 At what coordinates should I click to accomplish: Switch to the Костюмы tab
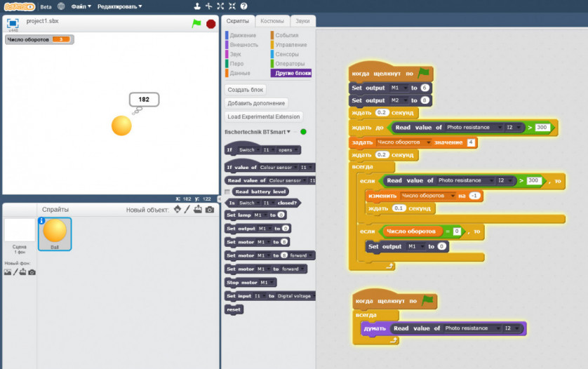pyautogui.click(x=272, y=21)
